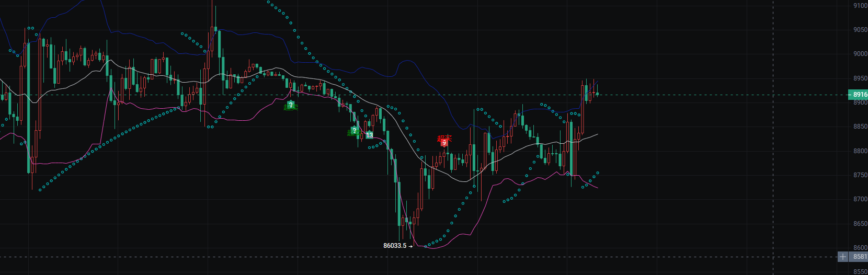Select the last teal parabolic SAR dot
This screenshot has height=275, width=868.
click(x=598, y=173)
